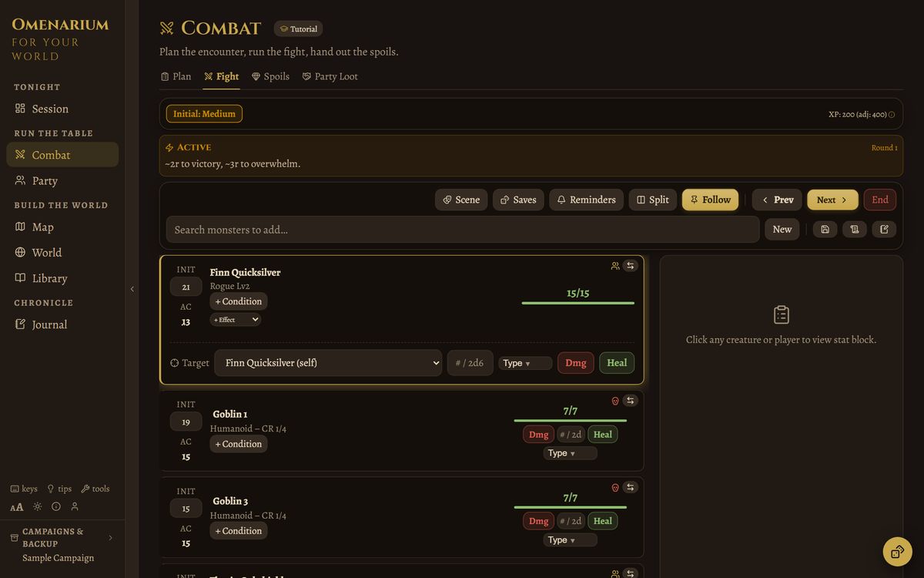End the combat encounter
Screen dimensions: 924x578
[880, 200]
